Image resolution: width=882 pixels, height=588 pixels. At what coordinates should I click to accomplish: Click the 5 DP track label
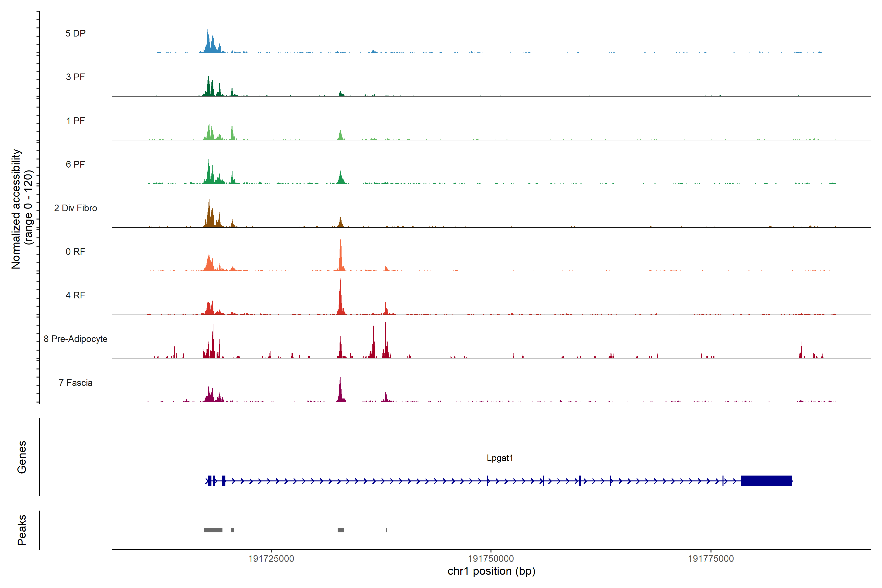(x=75, y=33)
